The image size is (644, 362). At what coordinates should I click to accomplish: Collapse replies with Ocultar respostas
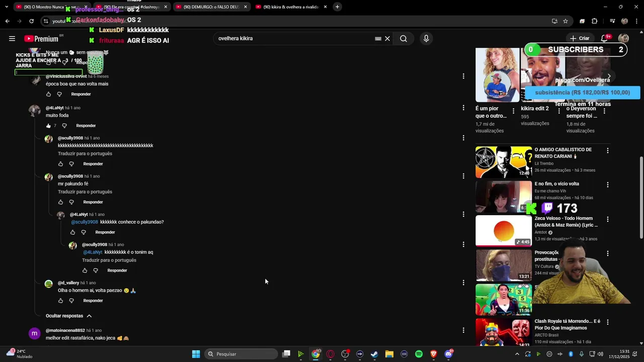(69, 316)
